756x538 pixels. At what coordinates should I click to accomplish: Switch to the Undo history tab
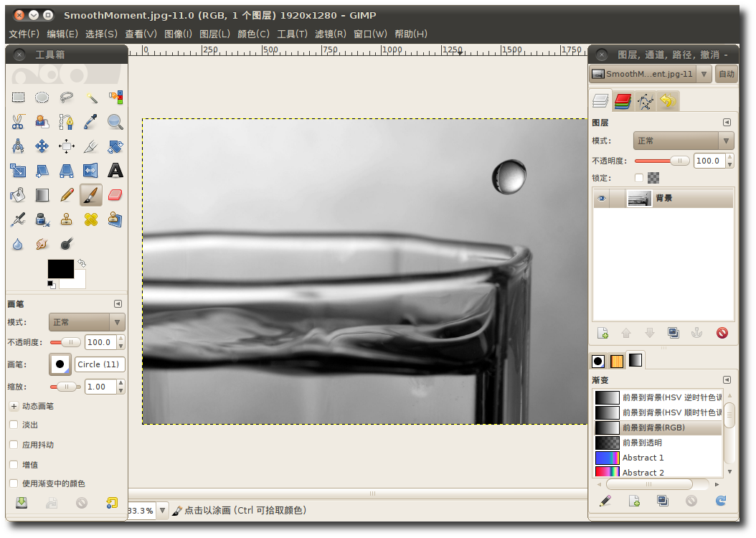(668, 101)
